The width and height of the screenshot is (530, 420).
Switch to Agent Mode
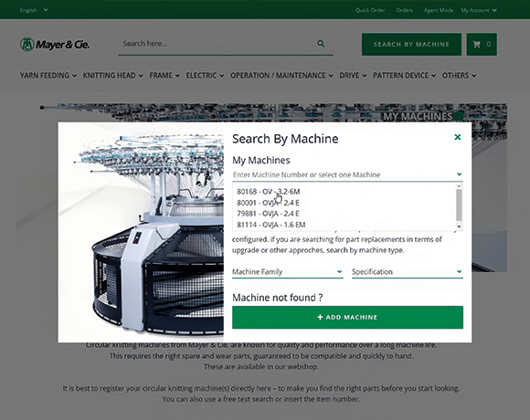click(x=439, y=10)
